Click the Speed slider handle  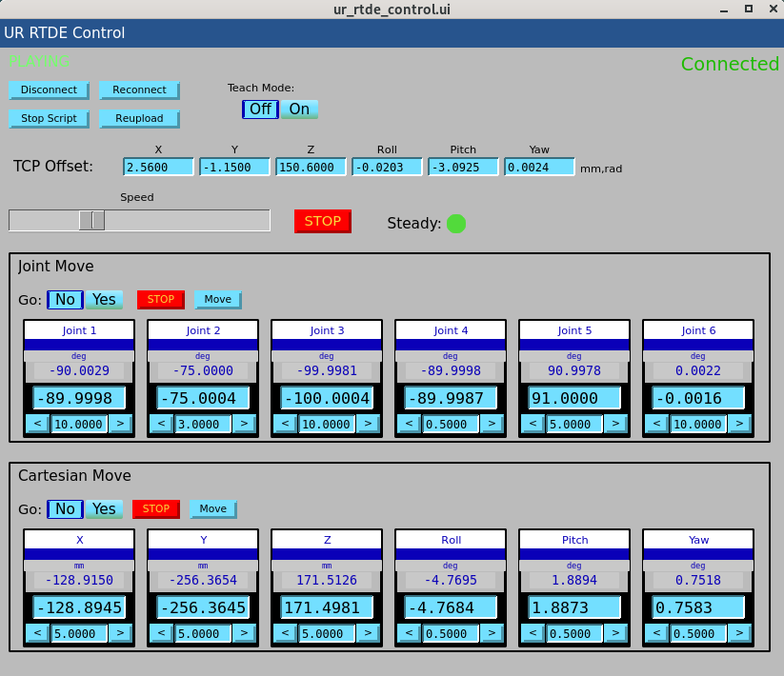coord(92,220)
